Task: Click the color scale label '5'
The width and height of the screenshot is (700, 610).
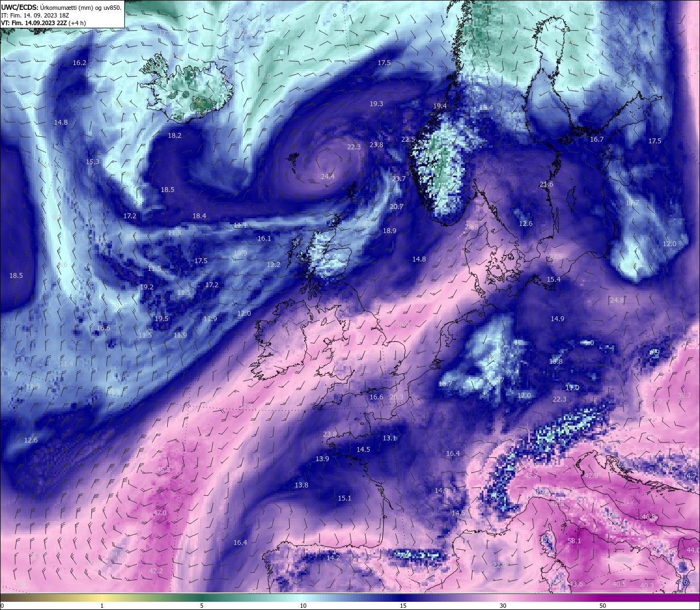Action: point(202,606)
